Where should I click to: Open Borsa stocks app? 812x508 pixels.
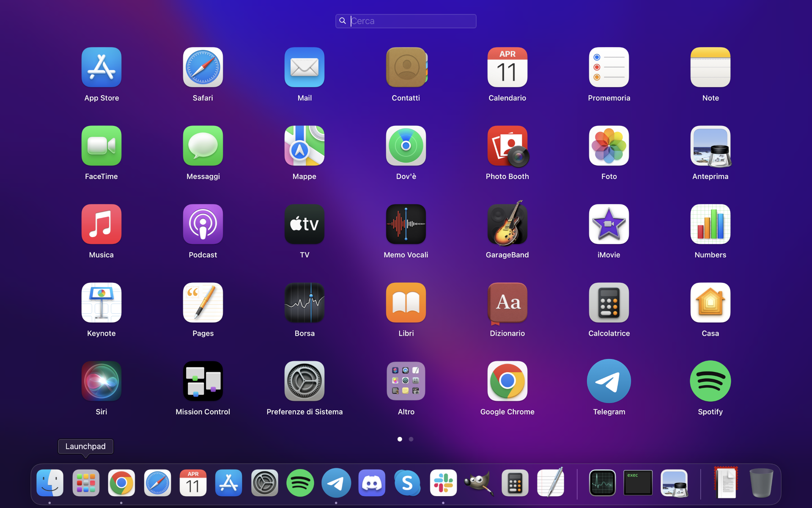click(x=304, y=303)
